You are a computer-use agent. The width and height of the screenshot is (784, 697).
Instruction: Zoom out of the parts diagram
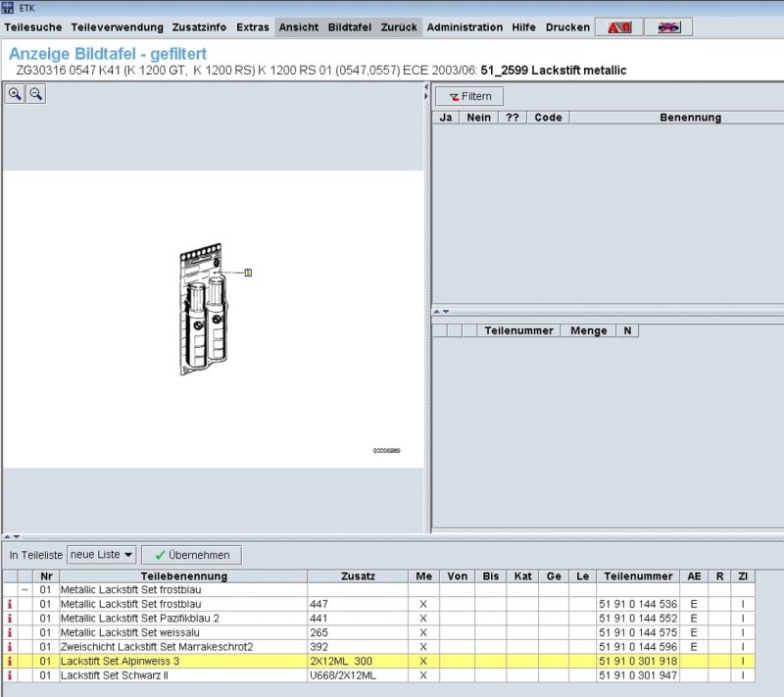35,94
